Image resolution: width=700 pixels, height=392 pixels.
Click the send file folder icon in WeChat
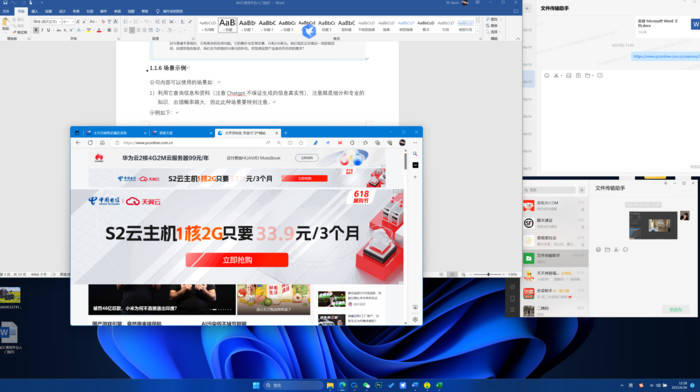pos(607,250)
